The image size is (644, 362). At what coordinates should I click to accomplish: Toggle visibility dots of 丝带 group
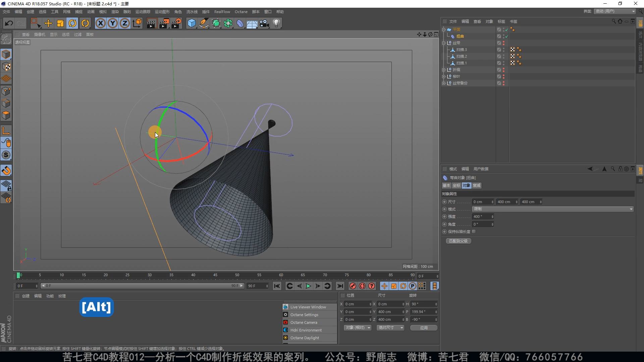(503, 43)
